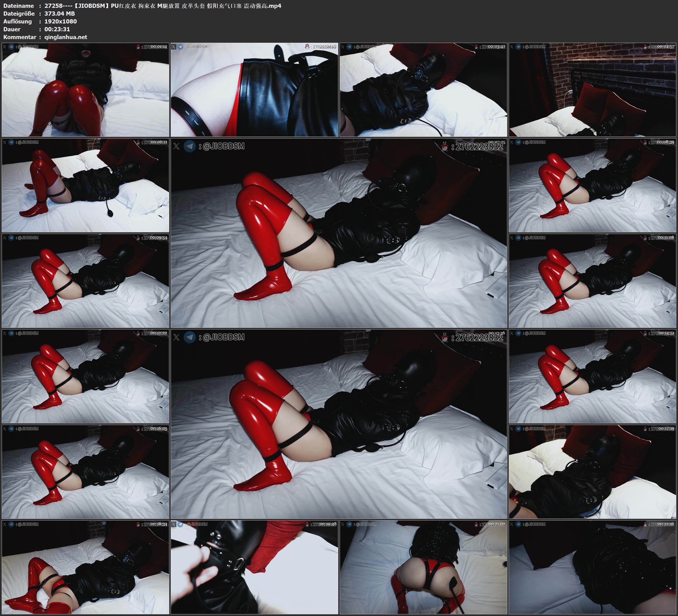Screen dimensions: 678x616
Task: Click the @JIOBDSM handle in the 00:07:25 frame
Action: pos(224,146)
